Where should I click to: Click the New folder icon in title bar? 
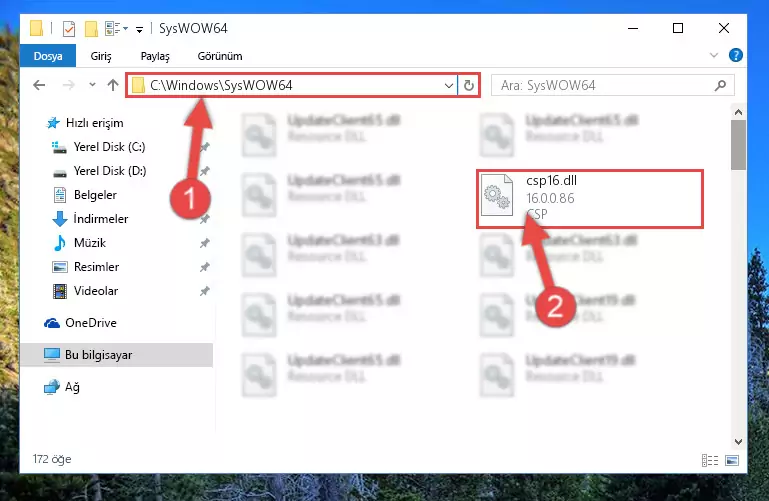91,29
